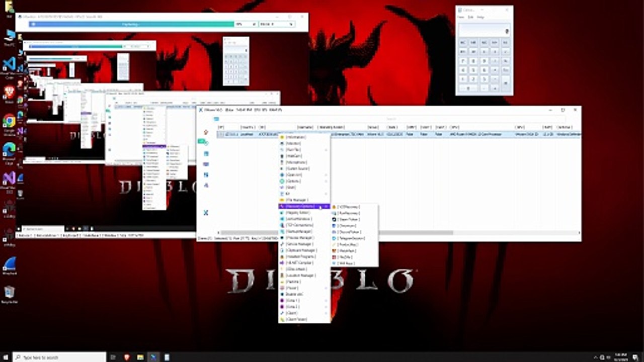This screenshot has height=362, width=644.
Task: Click the capture progress bar in the top window
Action: (132, 24)
